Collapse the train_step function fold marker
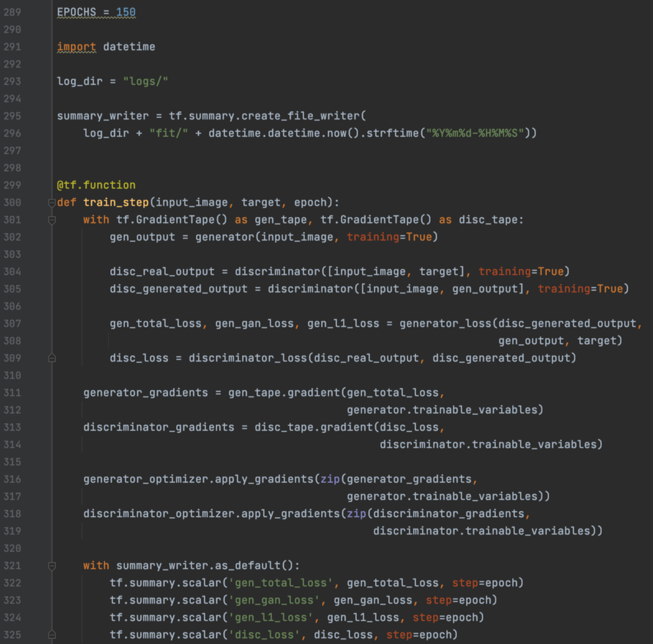Image resolution: width=653 pixels, height=644 pixels. pos(52,202)
